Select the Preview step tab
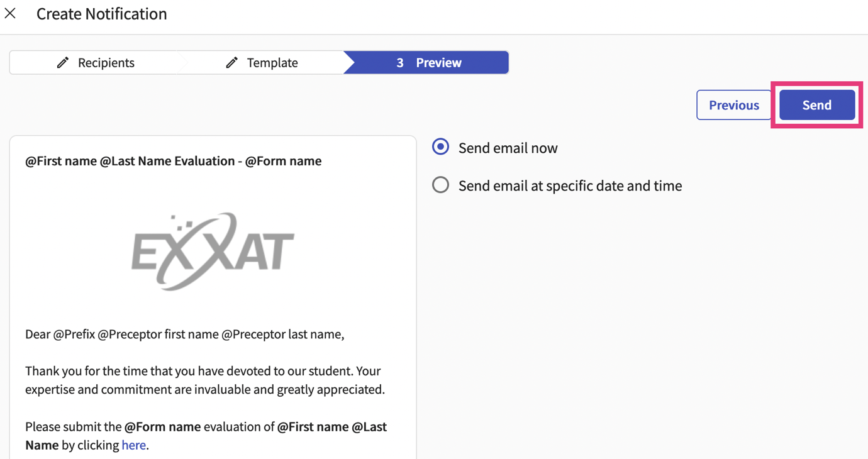Viewport: 868px width, 459px height. point(438,62)
